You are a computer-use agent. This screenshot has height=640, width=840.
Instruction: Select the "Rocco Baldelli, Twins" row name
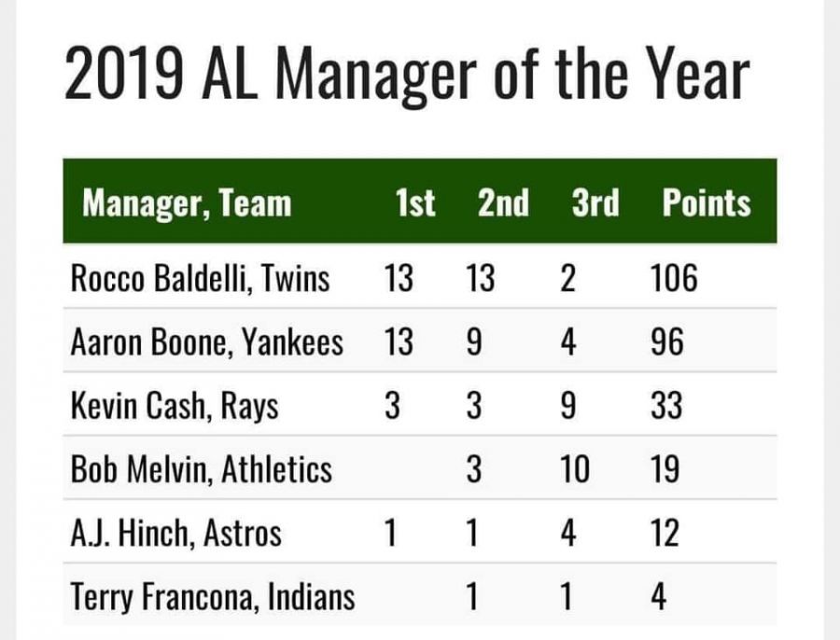coord(200,279)
